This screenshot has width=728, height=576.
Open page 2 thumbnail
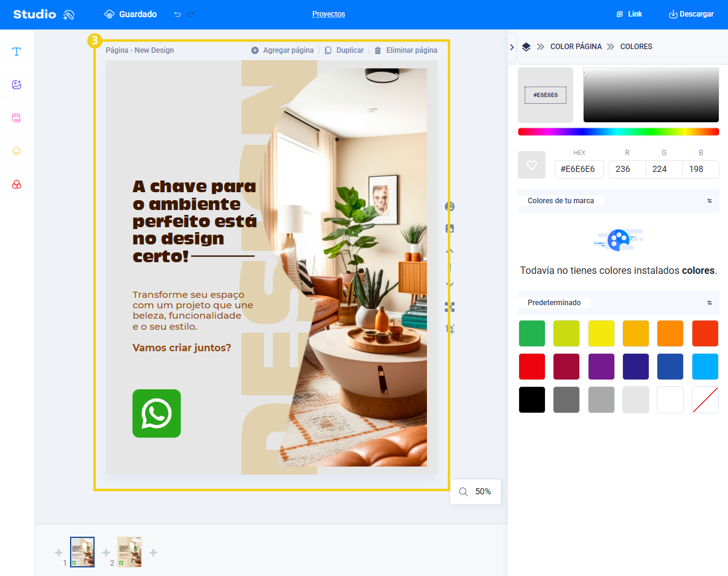point(130,552)
